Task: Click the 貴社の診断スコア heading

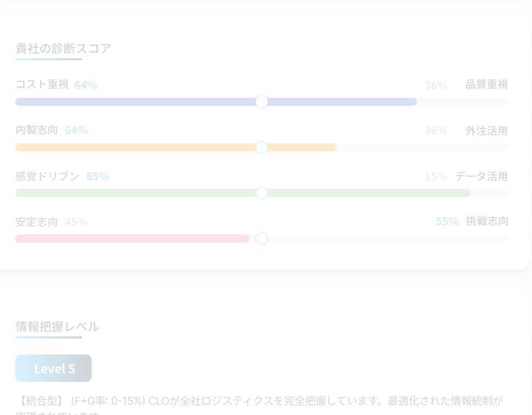Action: pyautogui.click(x=63, y=48)
